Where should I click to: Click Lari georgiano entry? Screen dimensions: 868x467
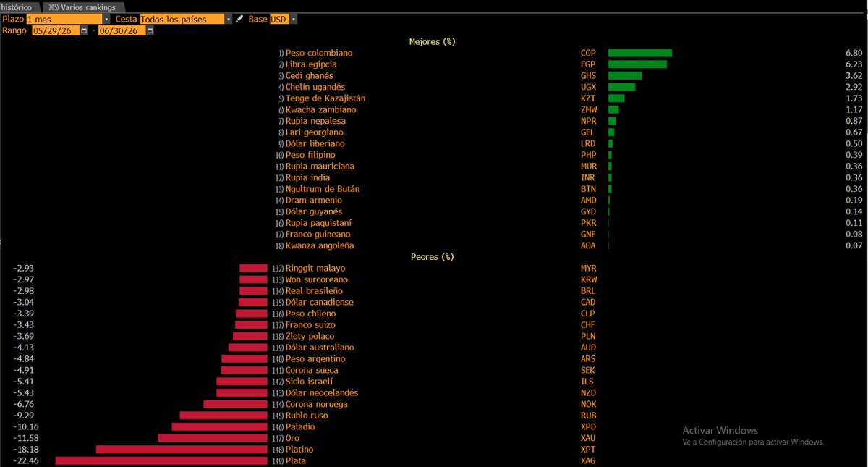point(315,132)
